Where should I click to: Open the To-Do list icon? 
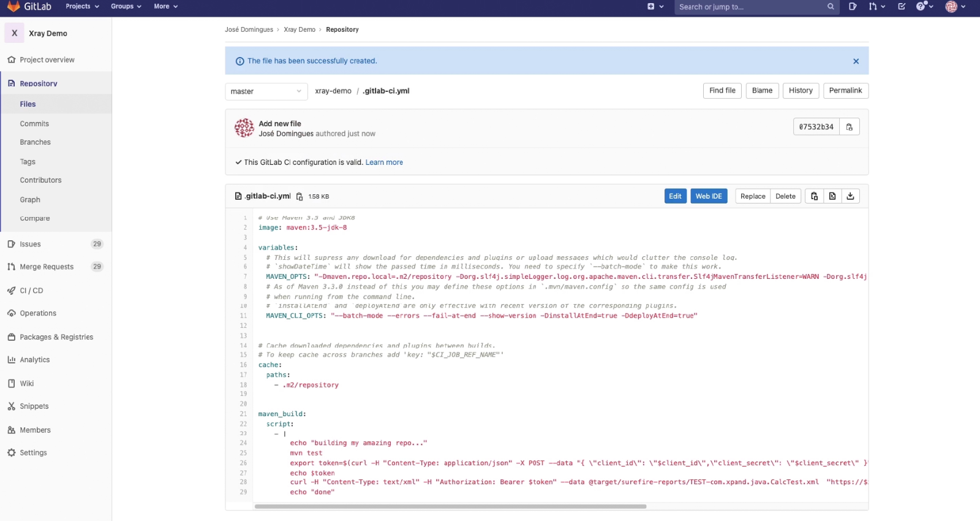pos(902,7)
